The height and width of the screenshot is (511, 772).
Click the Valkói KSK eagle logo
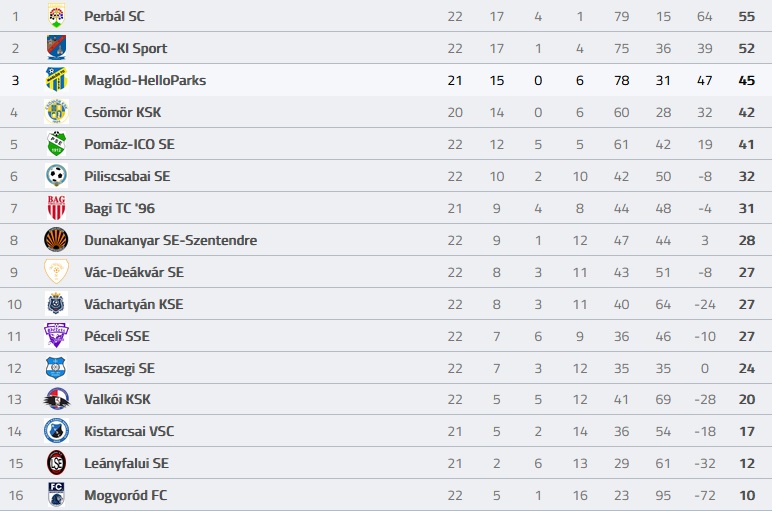tap(57, 399)
